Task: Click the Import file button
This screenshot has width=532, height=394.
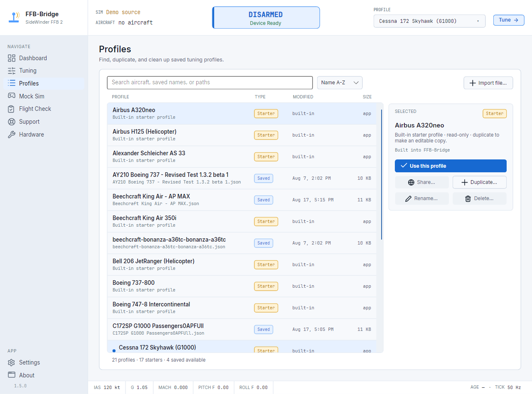Action: point(488,83)
